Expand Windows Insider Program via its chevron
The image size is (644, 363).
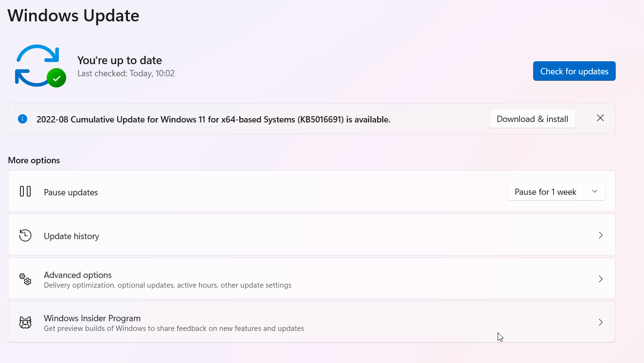click(x=601, y=322)
